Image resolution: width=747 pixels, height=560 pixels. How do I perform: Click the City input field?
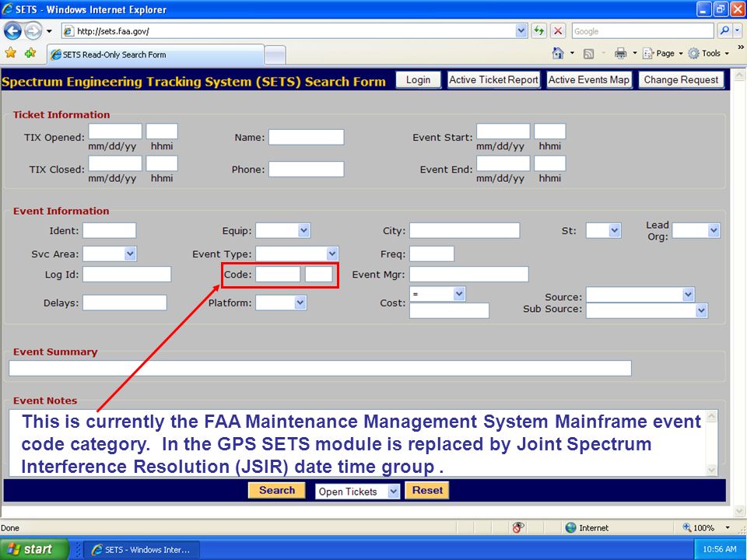point(465,230)
